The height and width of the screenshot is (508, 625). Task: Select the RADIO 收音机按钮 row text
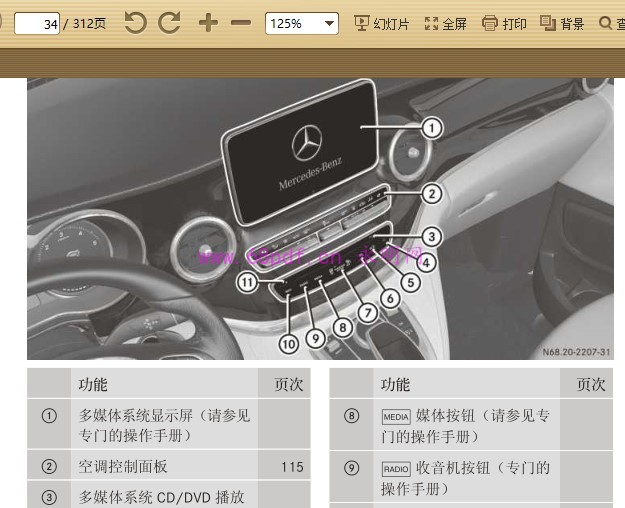(466, 478)
